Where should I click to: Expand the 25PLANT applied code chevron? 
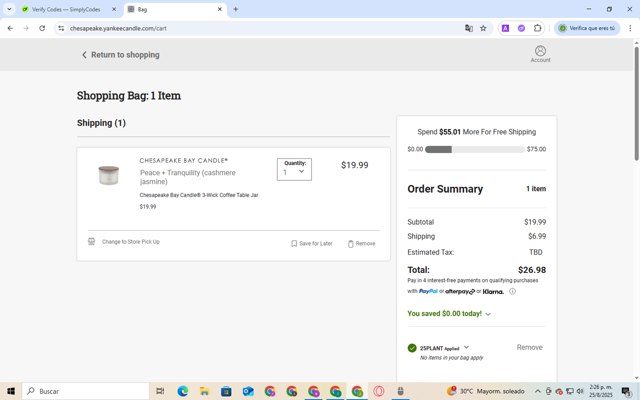coord(466,347)
